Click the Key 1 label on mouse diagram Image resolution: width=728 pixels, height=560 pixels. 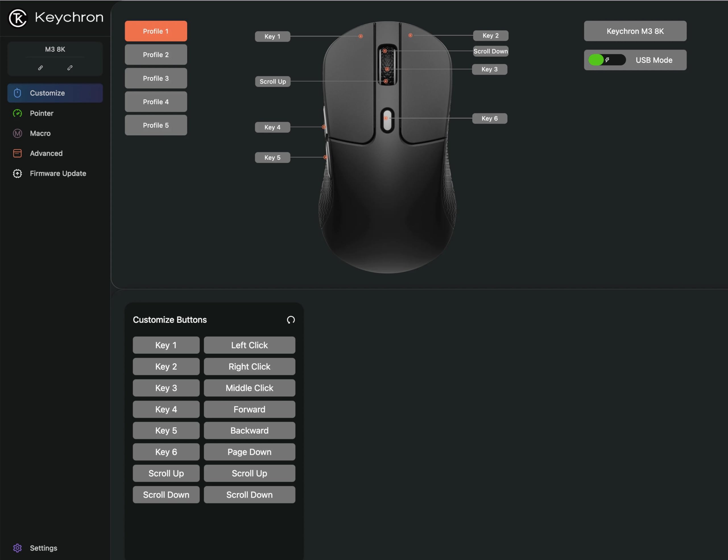point(272,36)
